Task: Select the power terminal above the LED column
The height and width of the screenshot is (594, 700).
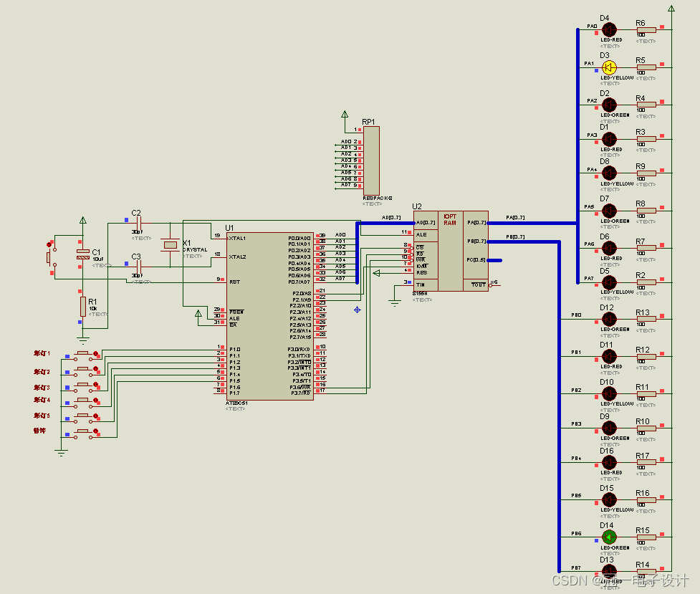Action: pyautogui.click(x=671, y=9)
